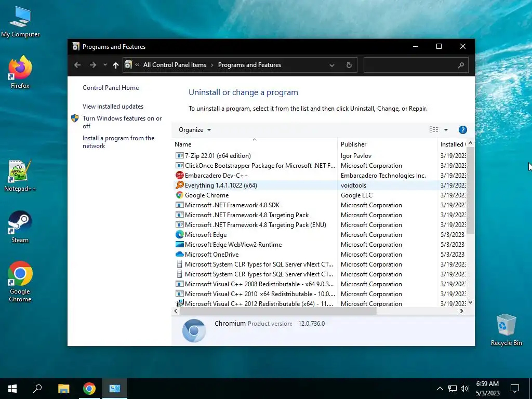Click the ClickOnce Bootstrapper Package icon

point(179,166)
